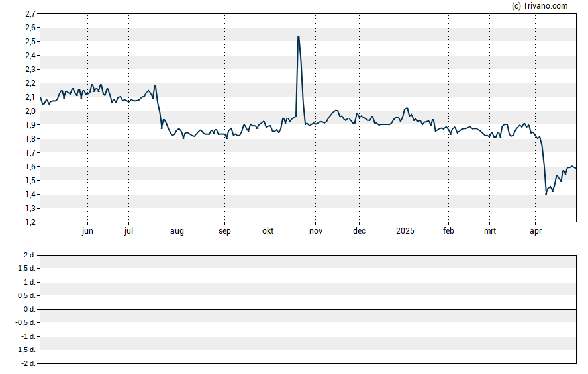
Task: Click the '0,5 d.' volume axis label
Action: (x=26, y=296)
